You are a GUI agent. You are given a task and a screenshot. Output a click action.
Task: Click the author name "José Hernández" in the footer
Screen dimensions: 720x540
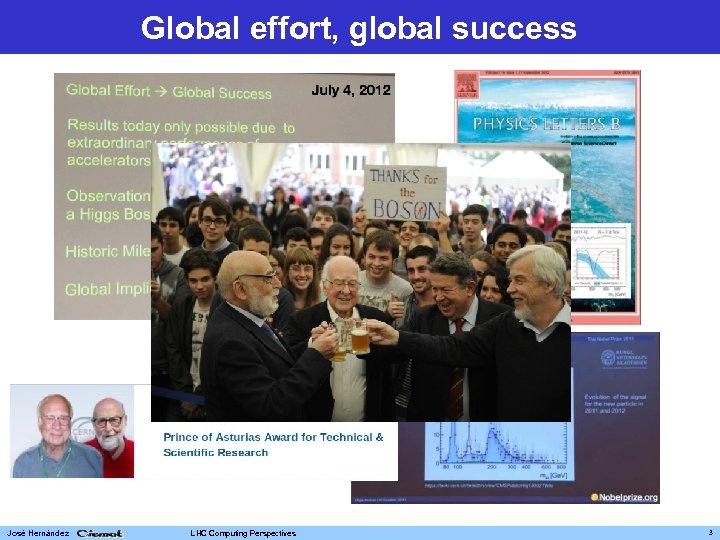(x=38, y=533)
